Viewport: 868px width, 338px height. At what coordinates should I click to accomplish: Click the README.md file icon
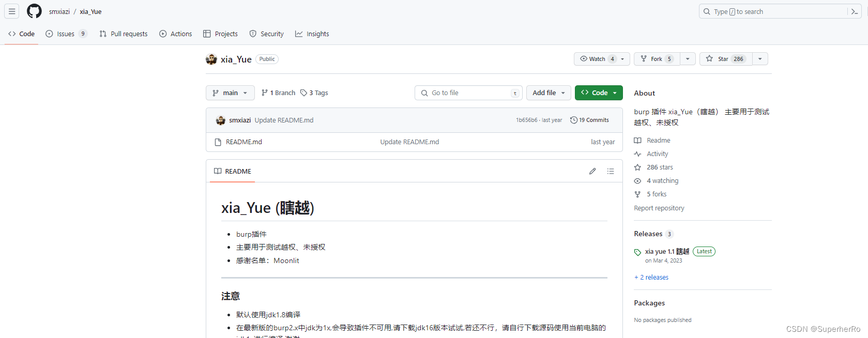point(218,142)
